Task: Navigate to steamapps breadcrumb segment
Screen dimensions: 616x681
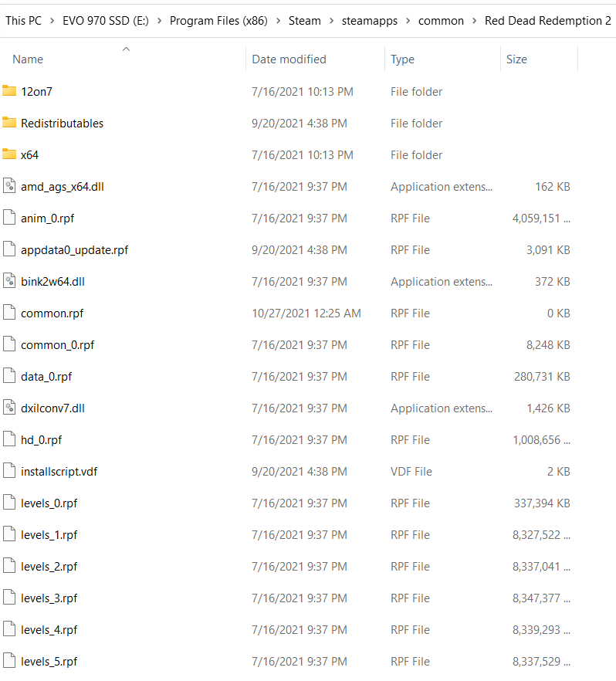Action: click(370, 21)
